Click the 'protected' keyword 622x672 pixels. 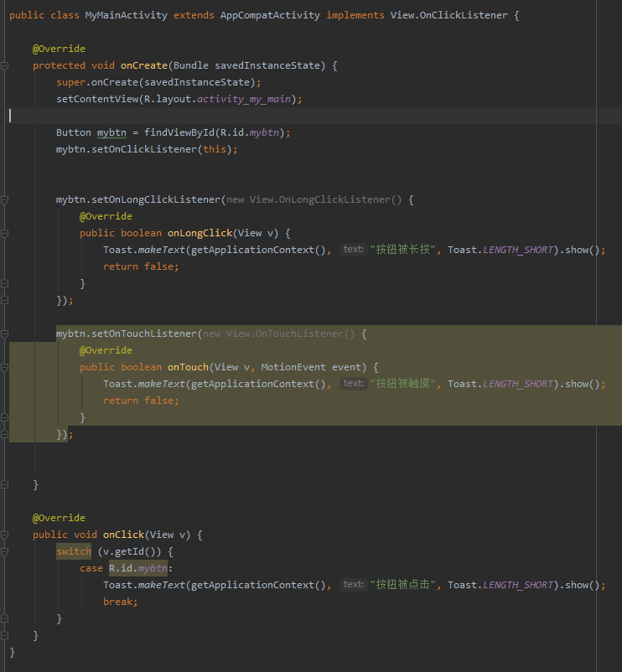pyautogui.click(x=59, y=65)
